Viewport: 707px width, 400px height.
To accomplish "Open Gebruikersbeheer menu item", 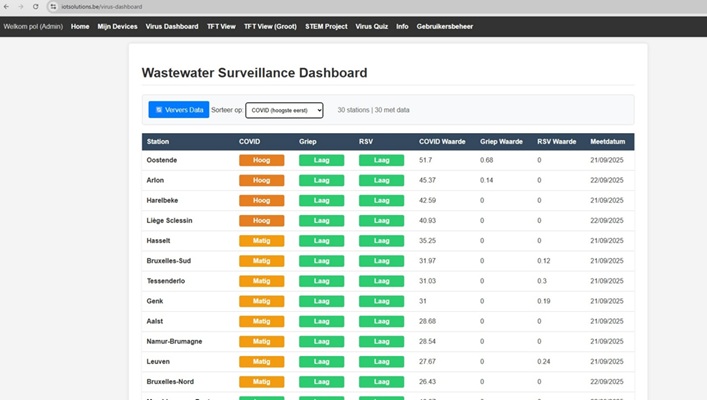I will click(x=445, y=27).
